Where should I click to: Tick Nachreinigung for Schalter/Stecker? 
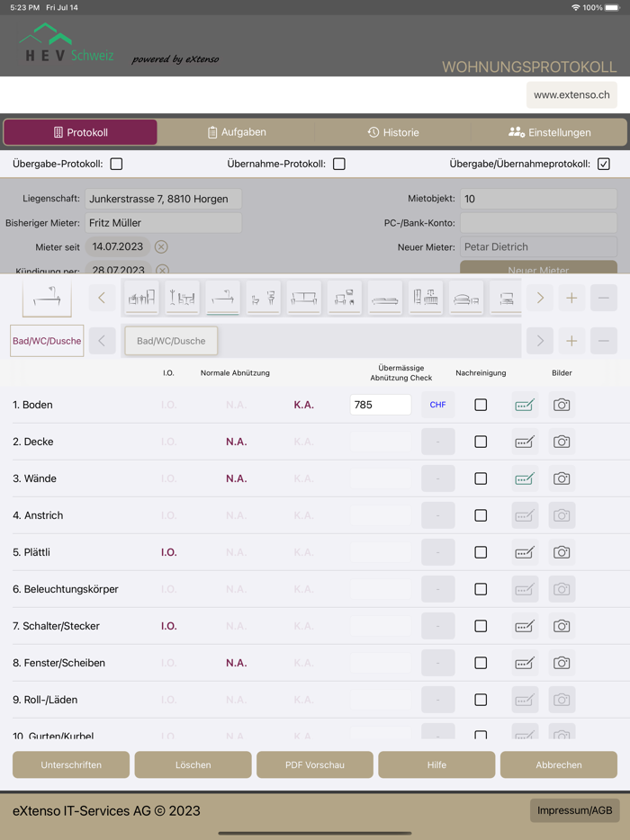(x=481, y=626)
